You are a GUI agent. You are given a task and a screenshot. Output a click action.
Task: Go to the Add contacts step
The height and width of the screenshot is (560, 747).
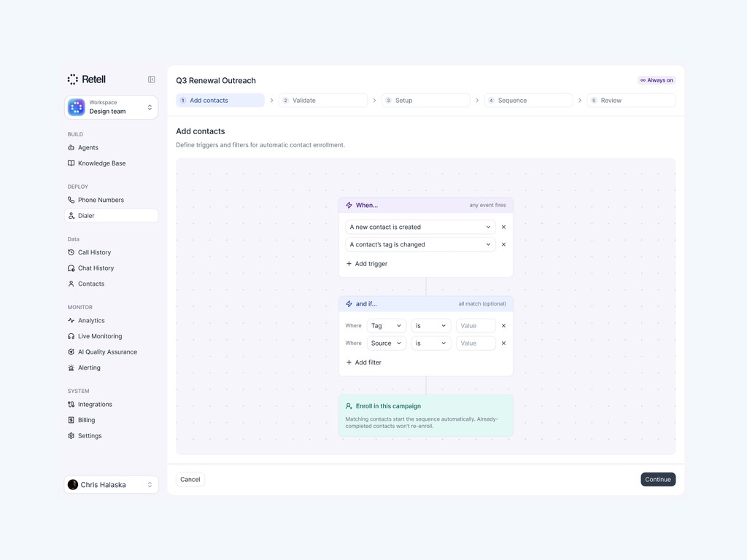click(x=220, y=101)
